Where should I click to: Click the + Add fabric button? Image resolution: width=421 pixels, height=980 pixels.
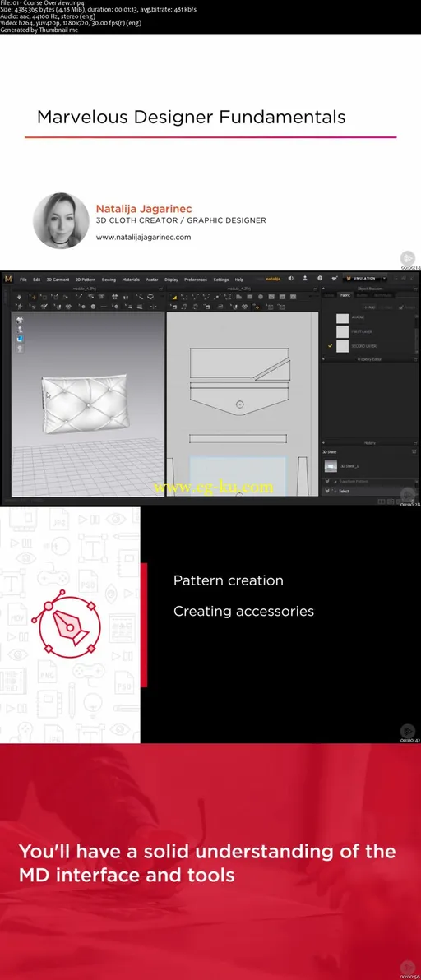pos(369,307)
